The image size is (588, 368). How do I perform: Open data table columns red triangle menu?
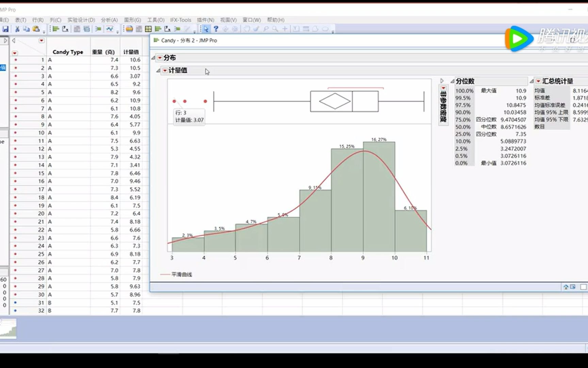[x=42, y=41]
